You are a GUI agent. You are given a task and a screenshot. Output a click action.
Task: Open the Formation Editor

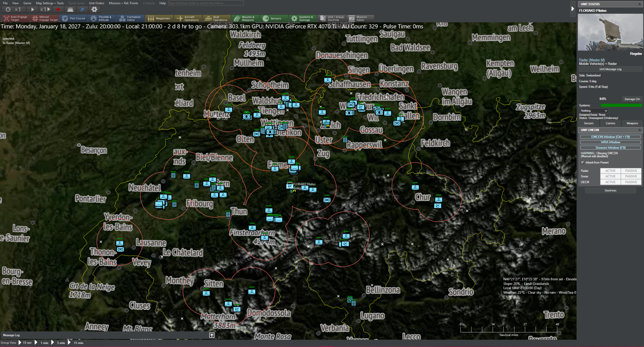[x=131, y=18]
